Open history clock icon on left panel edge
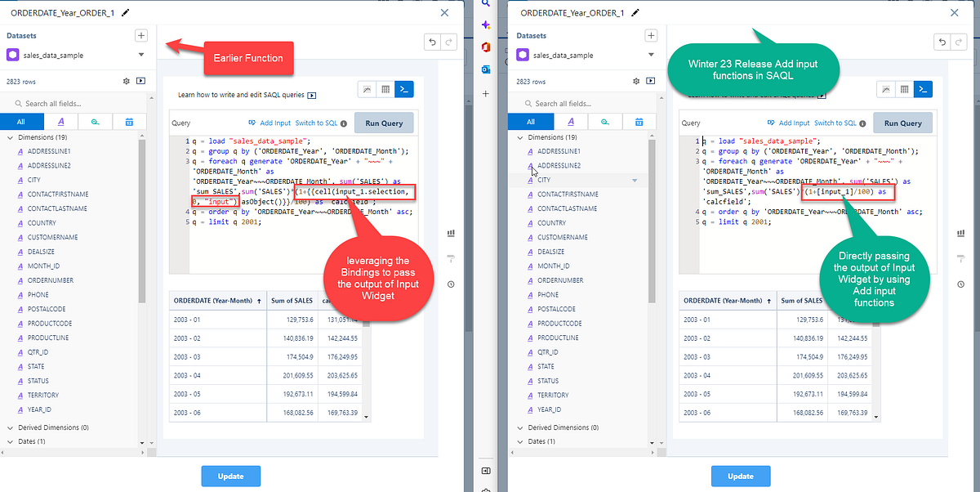 click(x=451, y=284)
